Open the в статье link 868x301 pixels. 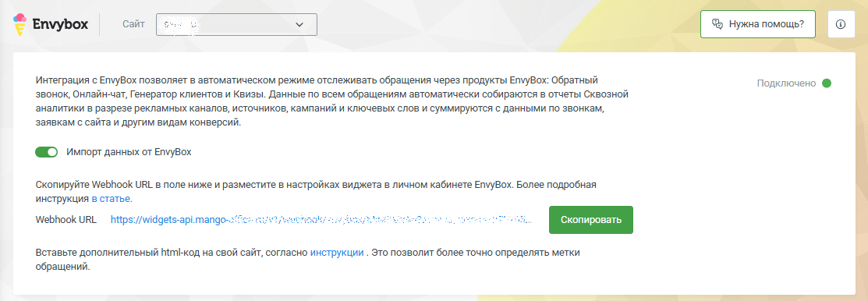tap(112, 198)
